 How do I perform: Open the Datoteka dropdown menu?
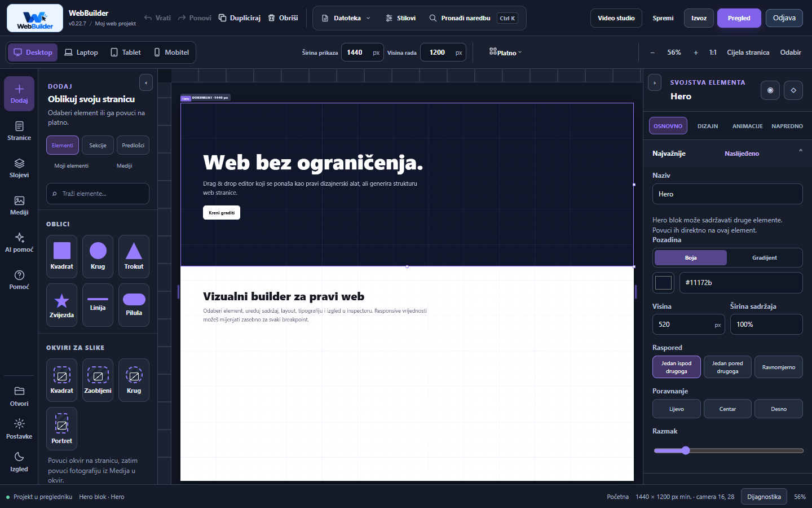(346, 18)
